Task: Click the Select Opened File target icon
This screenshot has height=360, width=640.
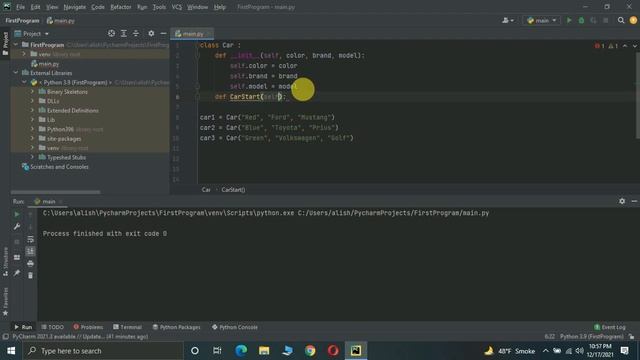Action: pos(111,33)
